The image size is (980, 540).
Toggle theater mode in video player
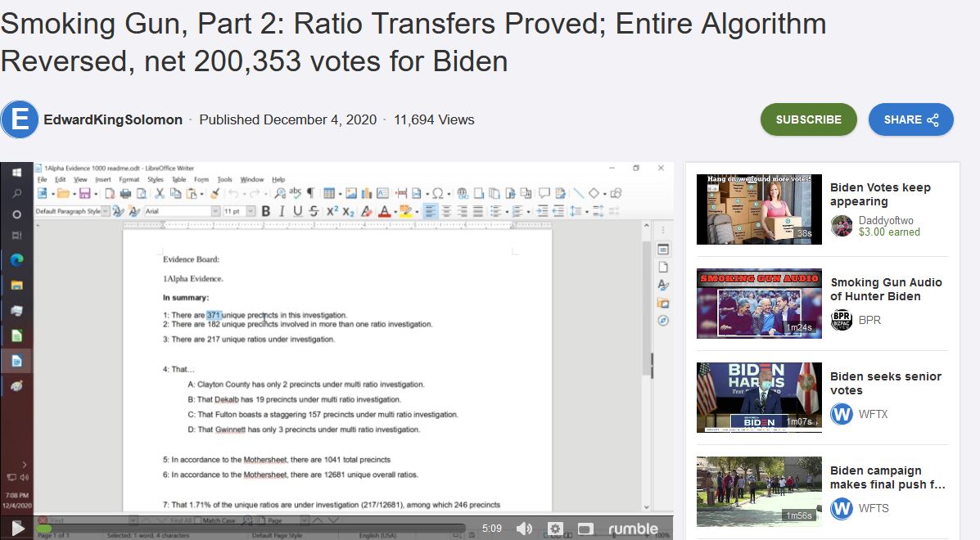tap(585, 529)
